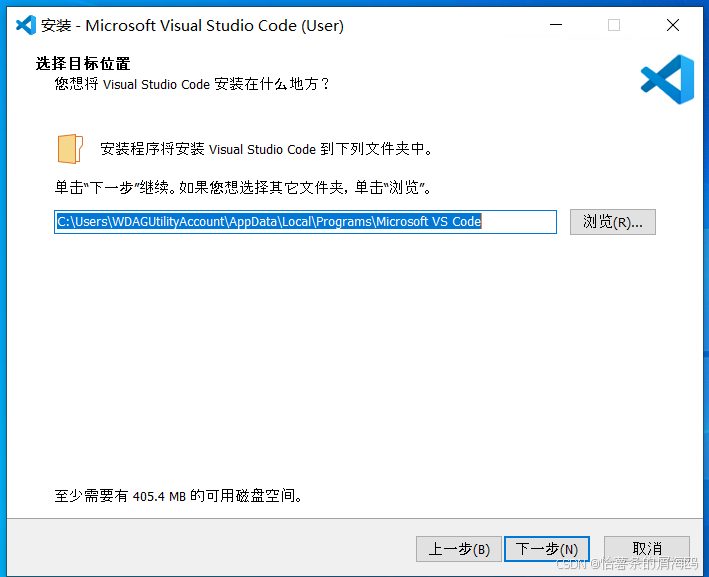Click the 至少需要有 405.4 MB disk space text
Image resolution: width=709 pixels, height=577 pixels.
coord(179,496)
